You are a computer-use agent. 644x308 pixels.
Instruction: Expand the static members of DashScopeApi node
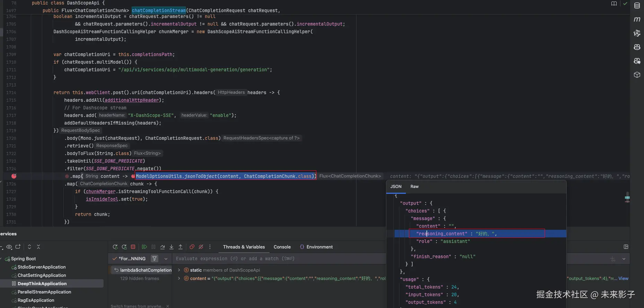(179, 270)
